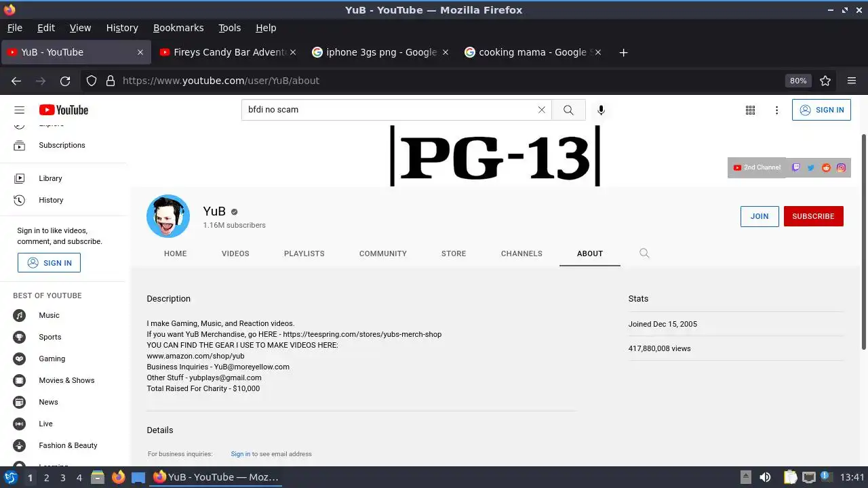868x488 pixels.
Task: Select the About channel tab
Action: (590, 253)
